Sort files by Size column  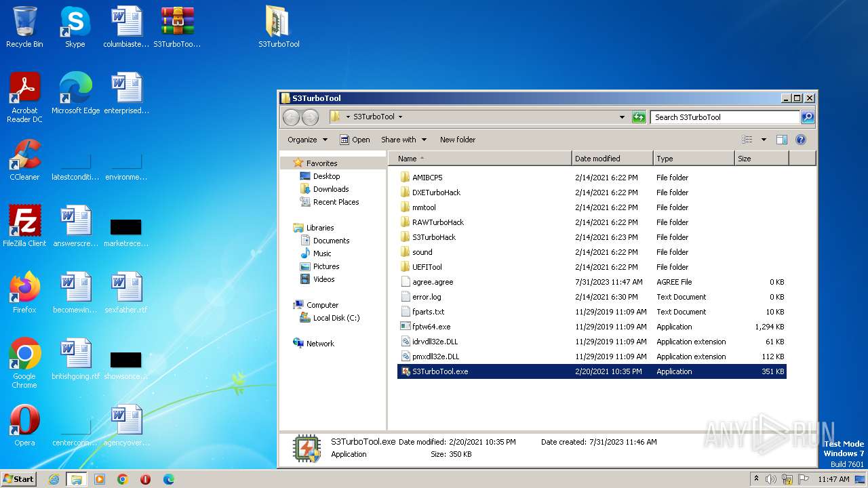[x=762, y=159]
